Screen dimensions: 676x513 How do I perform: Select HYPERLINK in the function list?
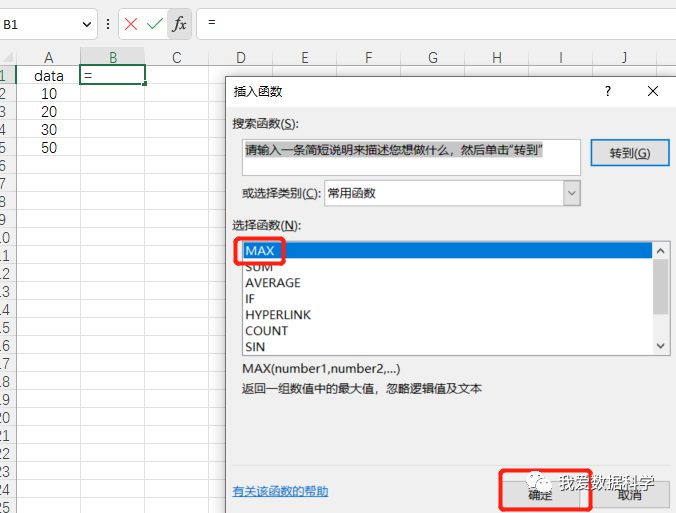[448, 315]
